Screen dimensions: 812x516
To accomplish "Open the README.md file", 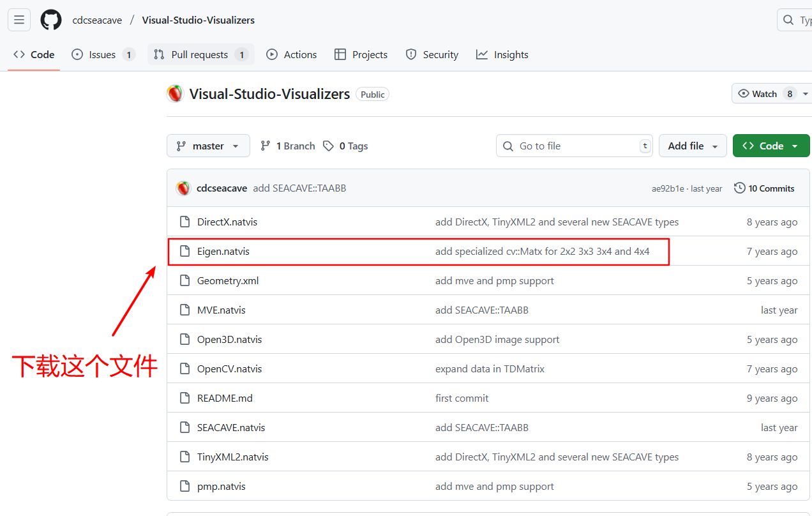I will click(x=225, y=398).
